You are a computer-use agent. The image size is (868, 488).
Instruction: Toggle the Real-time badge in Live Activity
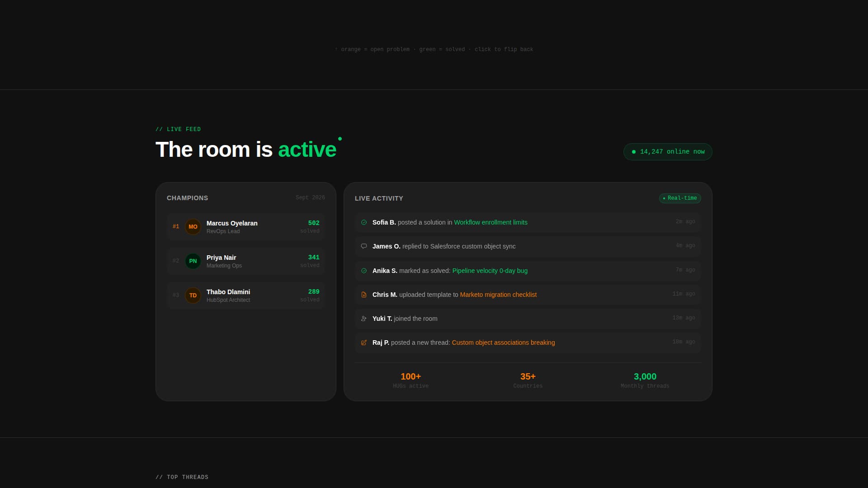point(680,198)
